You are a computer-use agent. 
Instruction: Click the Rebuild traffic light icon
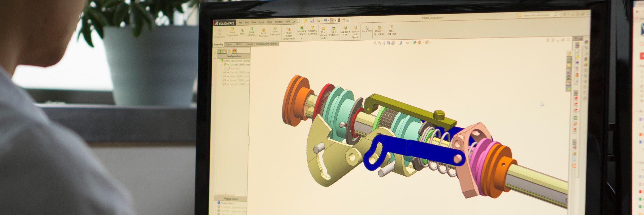(339, 20)
